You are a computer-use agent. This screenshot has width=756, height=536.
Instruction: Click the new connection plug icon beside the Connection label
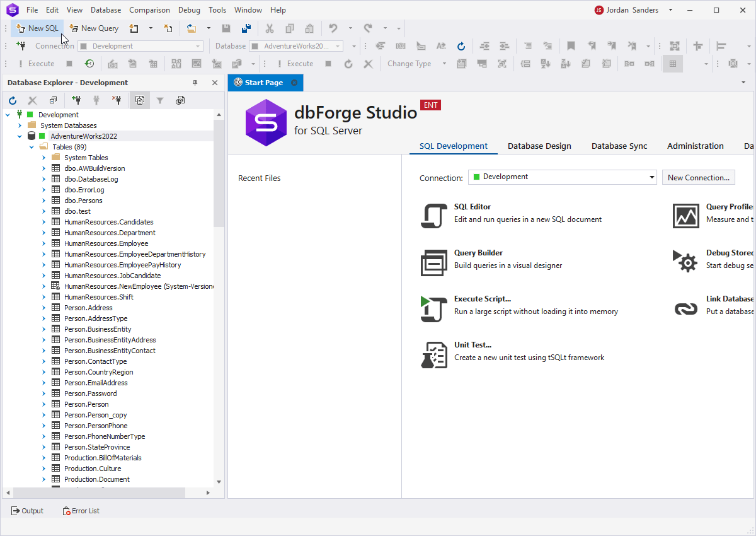click(21, 45)
